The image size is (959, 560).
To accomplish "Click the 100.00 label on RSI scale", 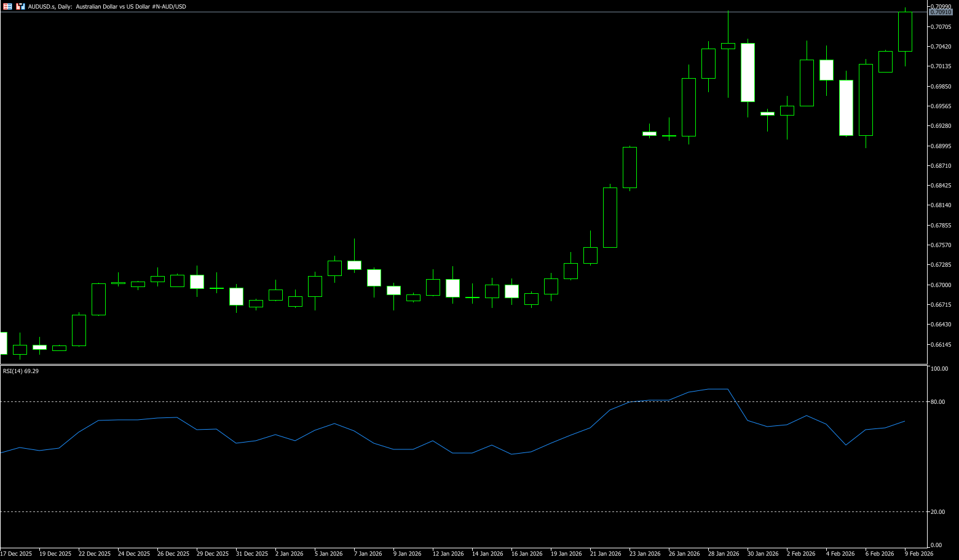I will tap(939, 369).
